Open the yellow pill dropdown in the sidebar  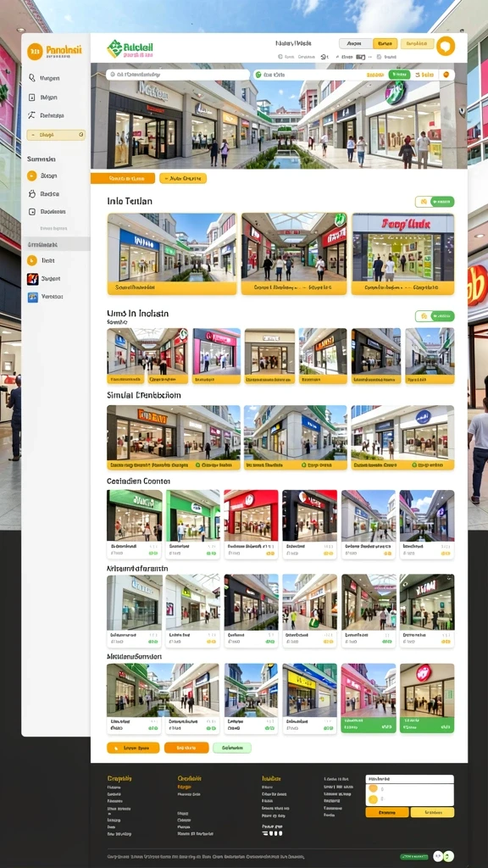click(56, 135)
